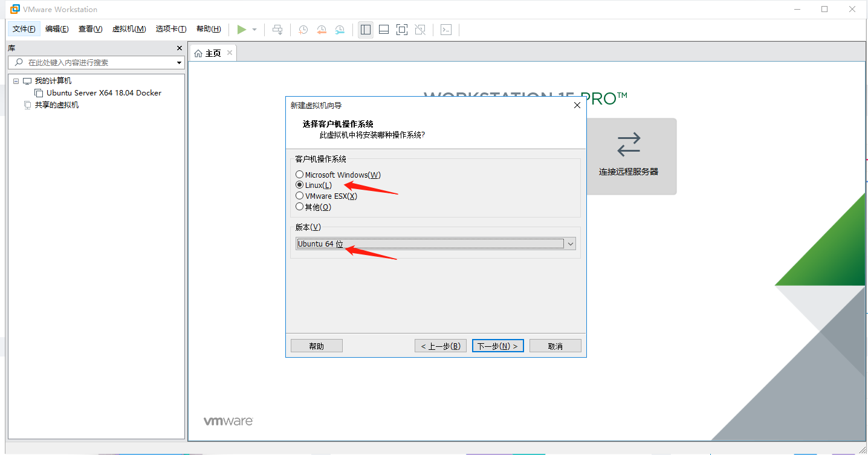Click the home icon on the 主页 tab
Screen dimensions: 868x455
point(198,54)
